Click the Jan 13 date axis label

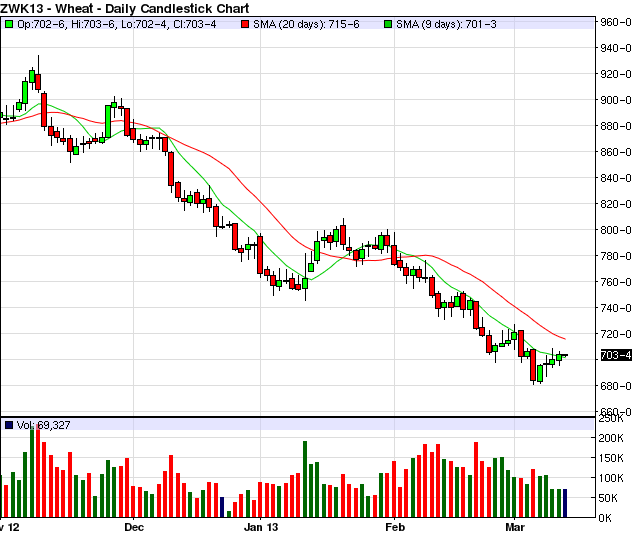pos(261,527)
